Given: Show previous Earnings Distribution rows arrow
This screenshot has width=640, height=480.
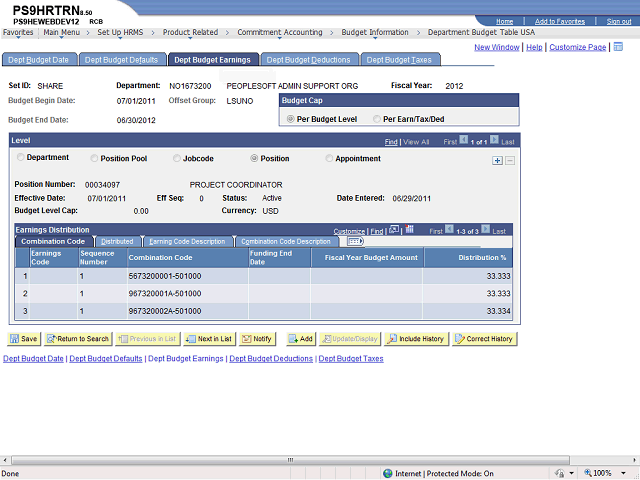Looking at the screenshot, I should [x=449, y=229].
